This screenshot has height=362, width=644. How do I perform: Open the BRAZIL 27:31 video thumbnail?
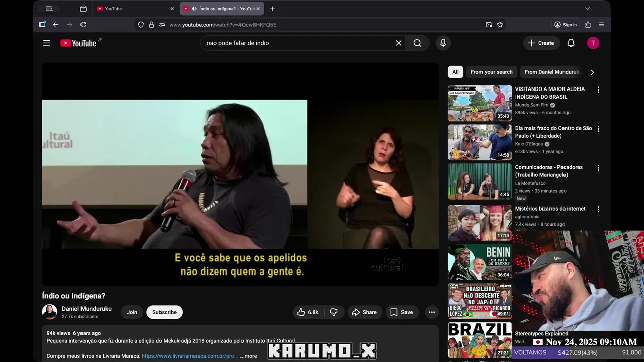click(480, 340)
